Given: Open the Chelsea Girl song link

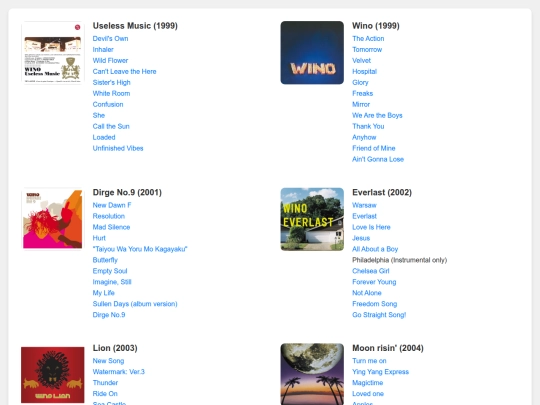Looking at the screenshot, I should point(371,271).
